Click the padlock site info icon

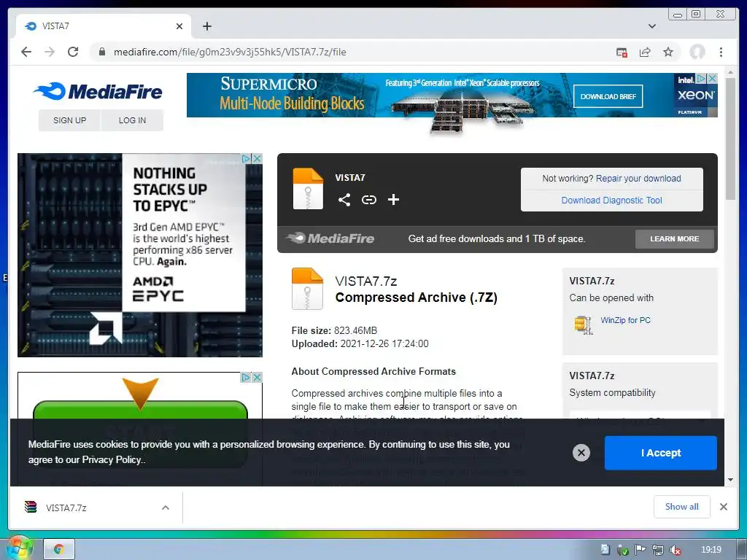tap(101, 52)
